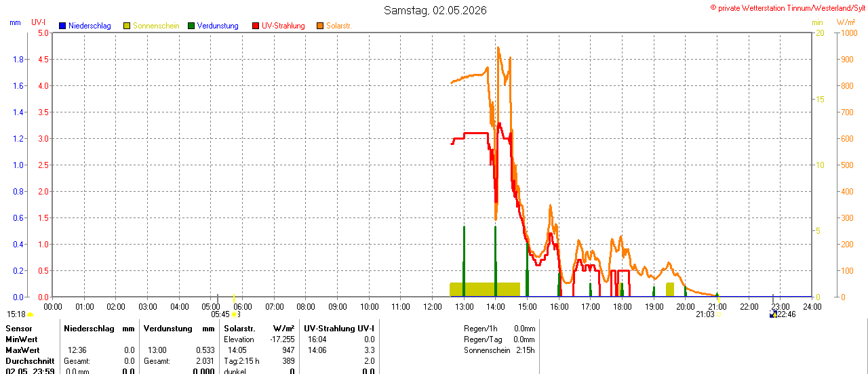Click the Tag:2:15 h label
The image size is (868, 374).
point(241,361)
